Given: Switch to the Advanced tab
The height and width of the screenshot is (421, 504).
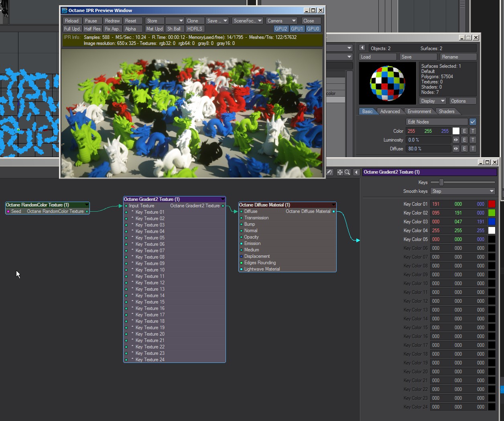Looking at the screenshot, I should click(x=390, y=111).
